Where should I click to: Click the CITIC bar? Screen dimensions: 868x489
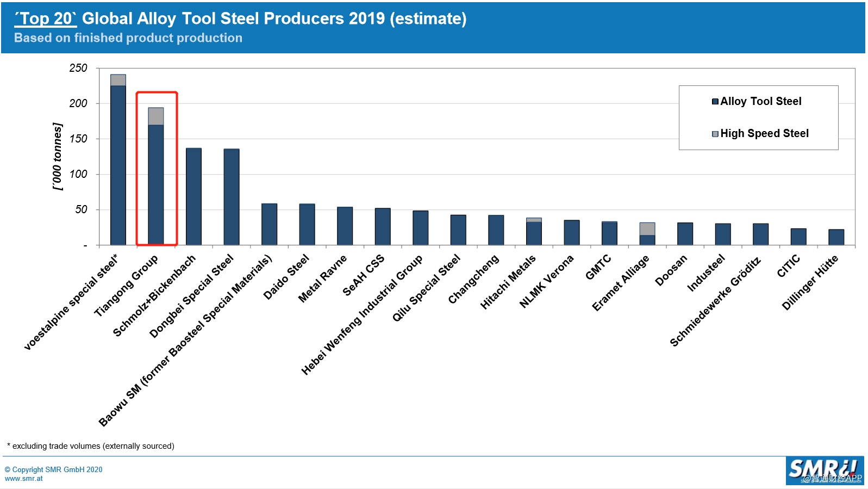798,237
